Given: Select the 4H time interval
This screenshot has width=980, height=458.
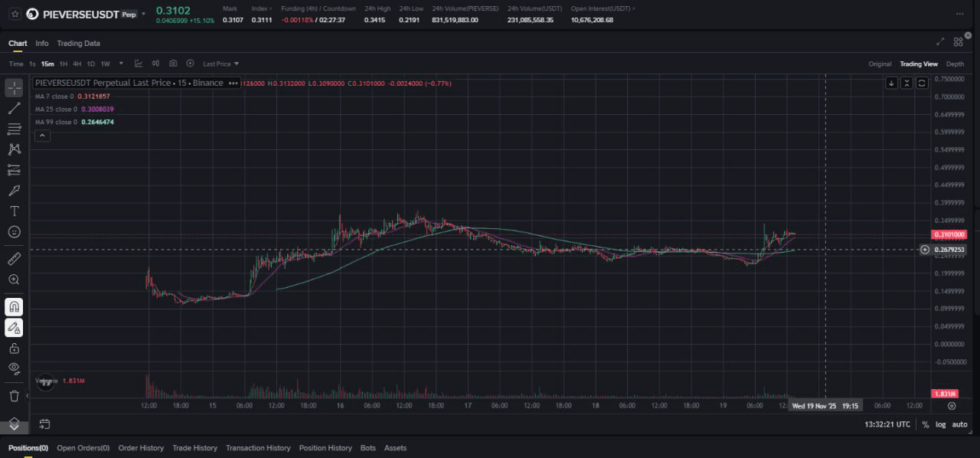Looking at the screenshot, I should tap(77, 64).
